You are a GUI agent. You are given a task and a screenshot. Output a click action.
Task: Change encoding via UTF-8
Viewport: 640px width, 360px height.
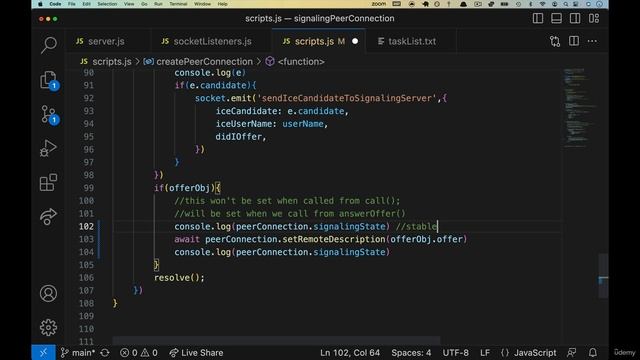tap(456, 353)
